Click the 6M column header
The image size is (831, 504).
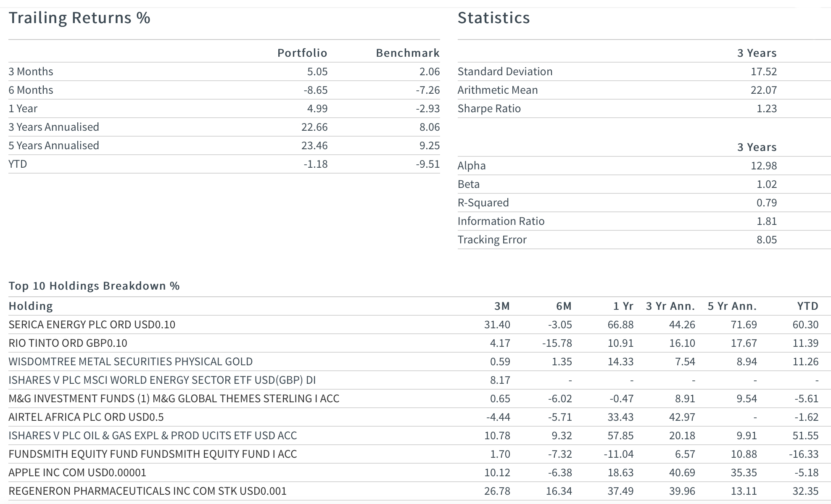564,306
